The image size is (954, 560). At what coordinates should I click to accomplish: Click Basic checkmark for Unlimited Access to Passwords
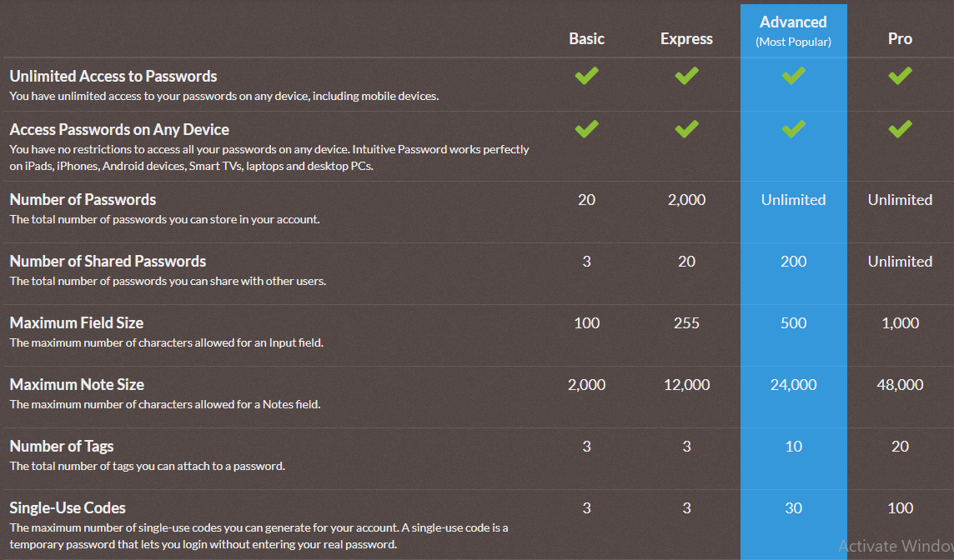(586, 76)
